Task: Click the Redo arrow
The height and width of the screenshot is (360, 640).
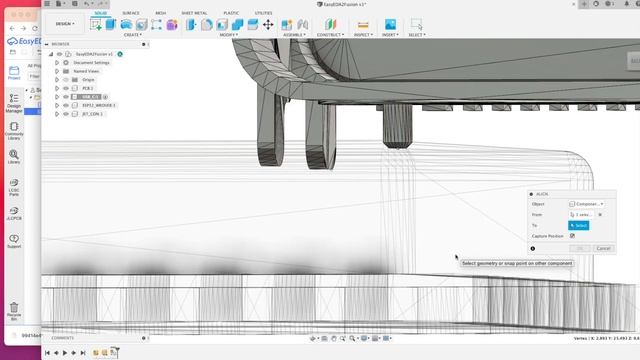Action: 100,4
